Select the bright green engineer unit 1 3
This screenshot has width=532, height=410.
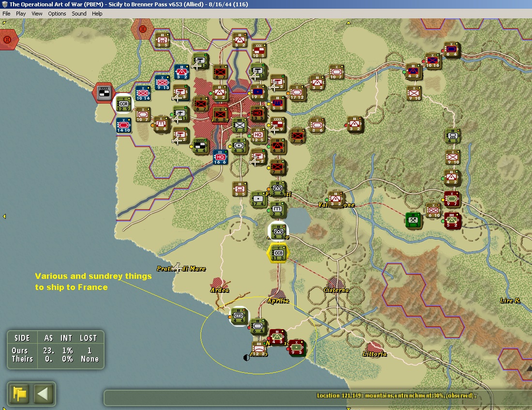413,220
